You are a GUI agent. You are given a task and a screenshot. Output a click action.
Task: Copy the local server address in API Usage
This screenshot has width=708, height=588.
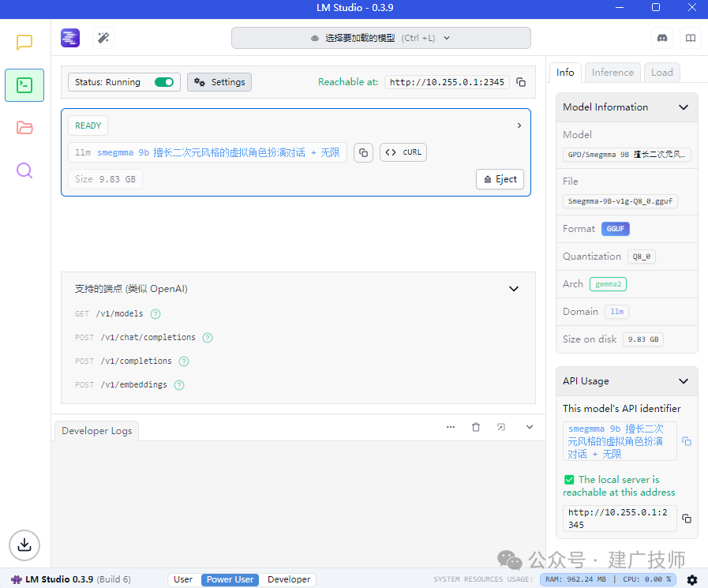click(687, 519)
